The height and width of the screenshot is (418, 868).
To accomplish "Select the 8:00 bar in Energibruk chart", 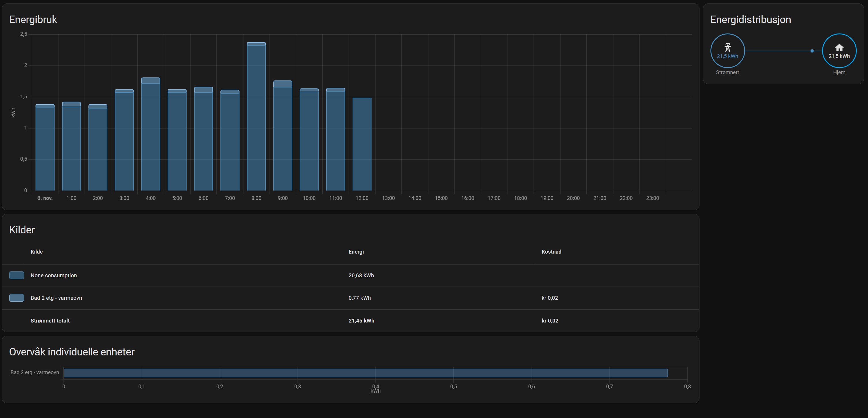I will point(256,117).
